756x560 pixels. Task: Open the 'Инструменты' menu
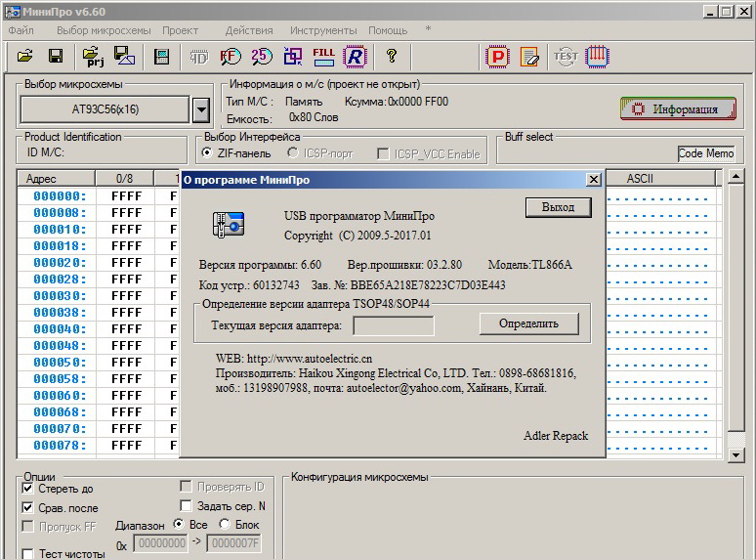coord(323,30)
